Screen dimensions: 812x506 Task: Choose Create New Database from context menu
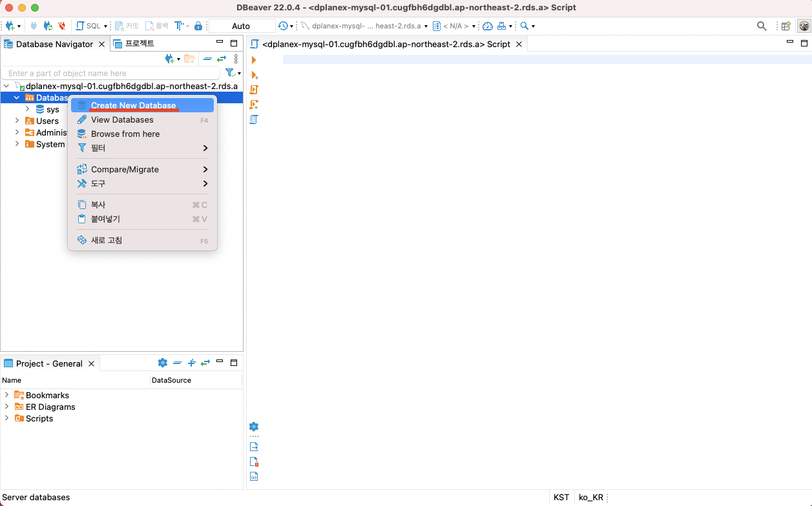tap(133, 105)
